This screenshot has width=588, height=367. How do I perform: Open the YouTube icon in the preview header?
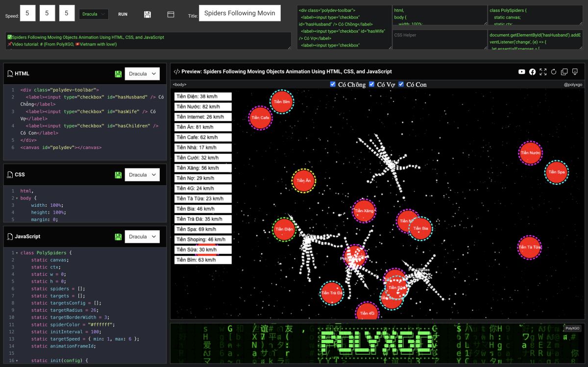(522, 72)
